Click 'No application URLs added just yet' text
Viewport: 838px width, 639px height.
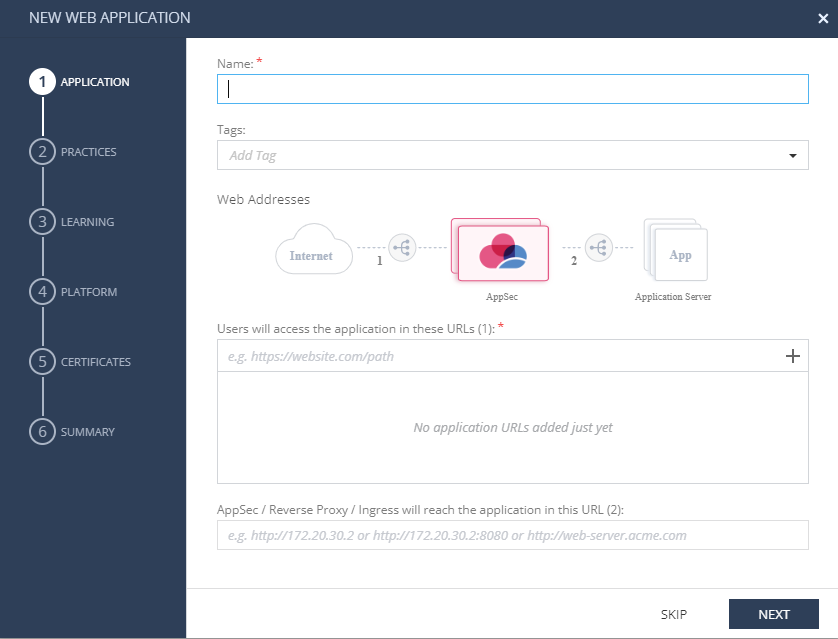click(513, 427)
